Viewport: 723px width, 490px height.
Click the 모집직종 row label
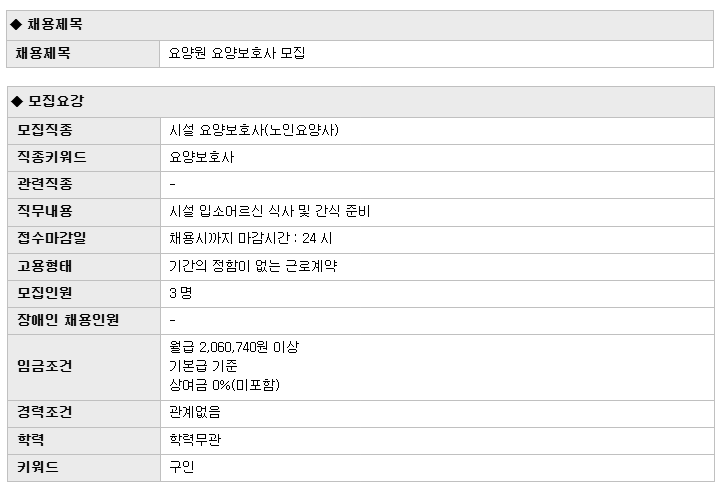point(45,130)
